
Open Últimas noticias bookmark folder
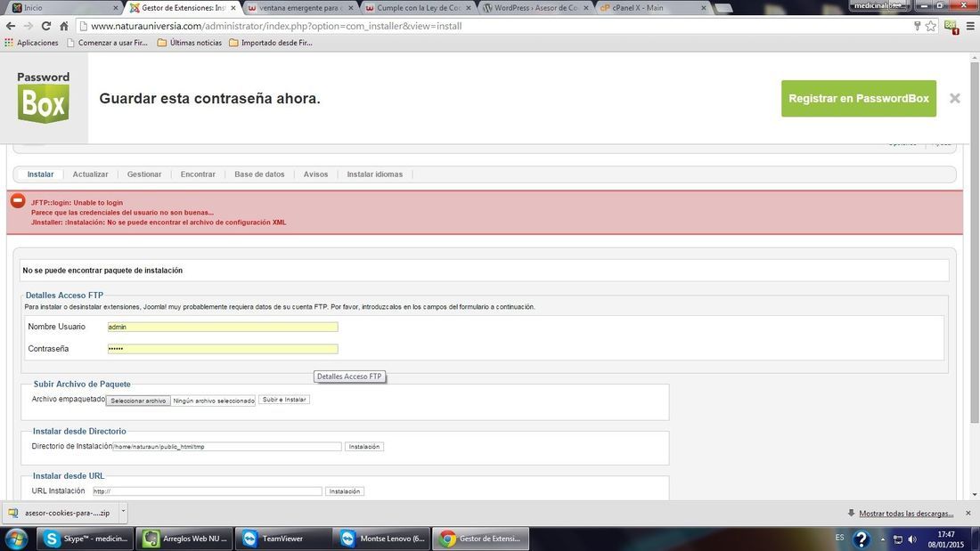[x=190, y=43]
